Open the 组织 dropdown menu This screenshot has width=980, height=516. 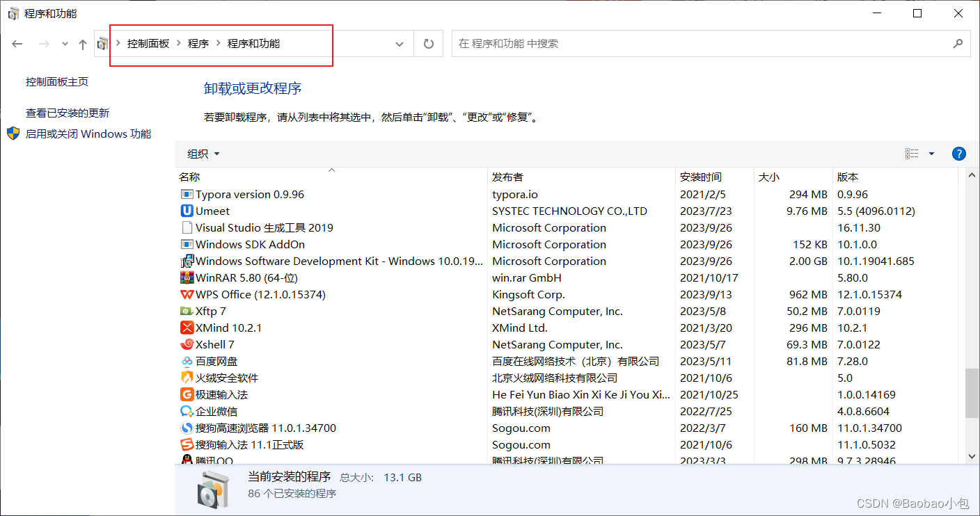pos(203,154)
